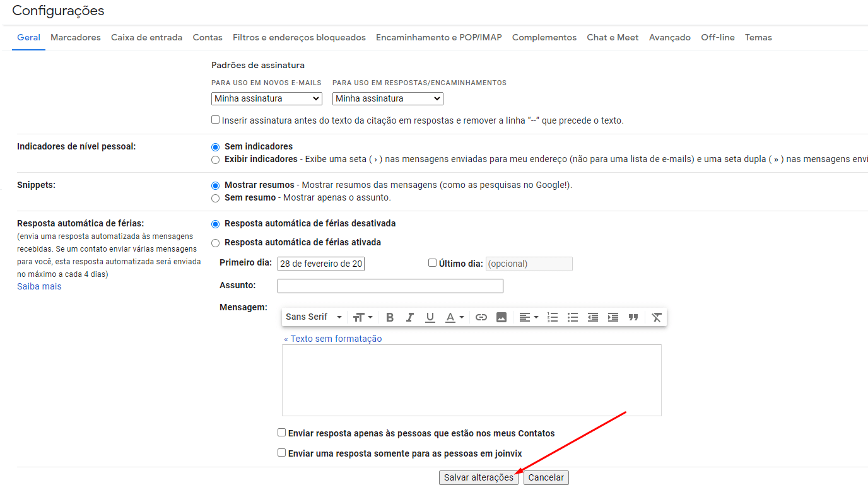The height and width of the screenshot is (502, 868).
Task: Insert an image into the message
Action: [x=501, y=317]
